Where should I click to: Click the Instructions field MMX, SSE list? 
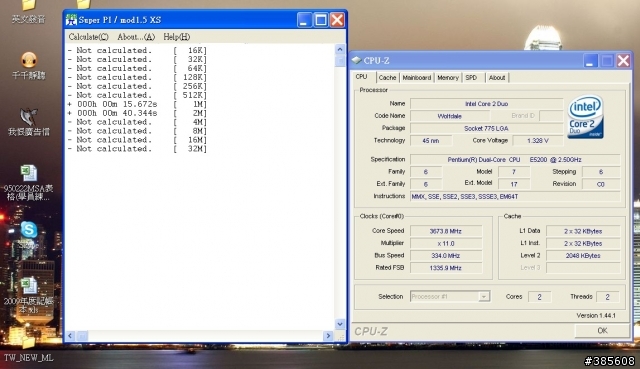515,196
